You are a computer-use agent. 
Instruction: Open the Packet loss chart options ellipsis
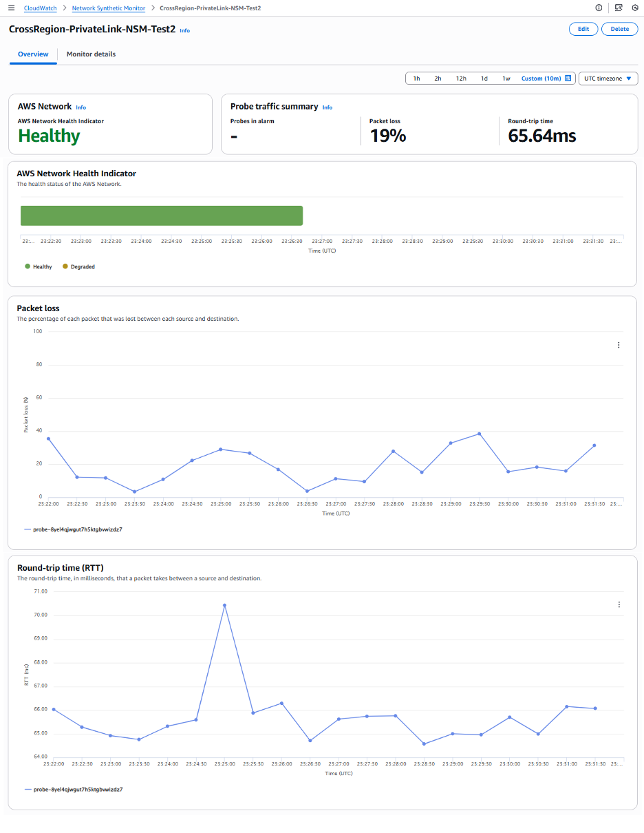(618, 345)
